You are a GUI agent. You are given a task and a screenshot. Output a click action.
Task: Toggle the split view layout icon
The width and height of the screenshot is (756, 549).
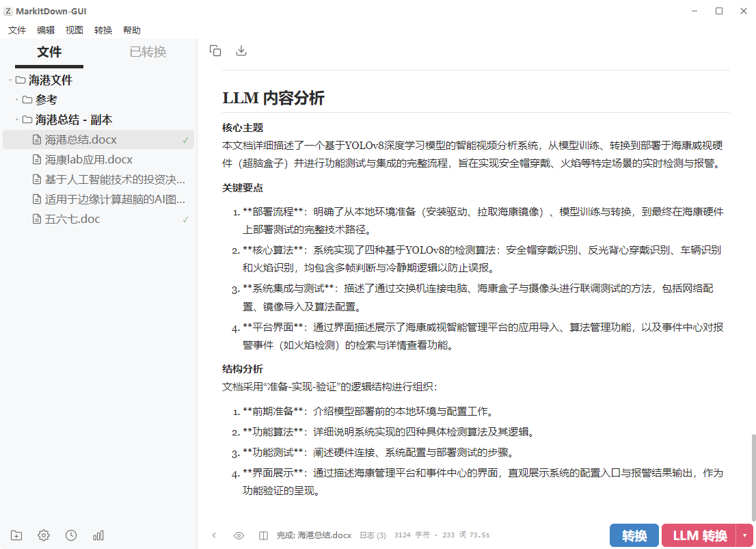(263, 535)
